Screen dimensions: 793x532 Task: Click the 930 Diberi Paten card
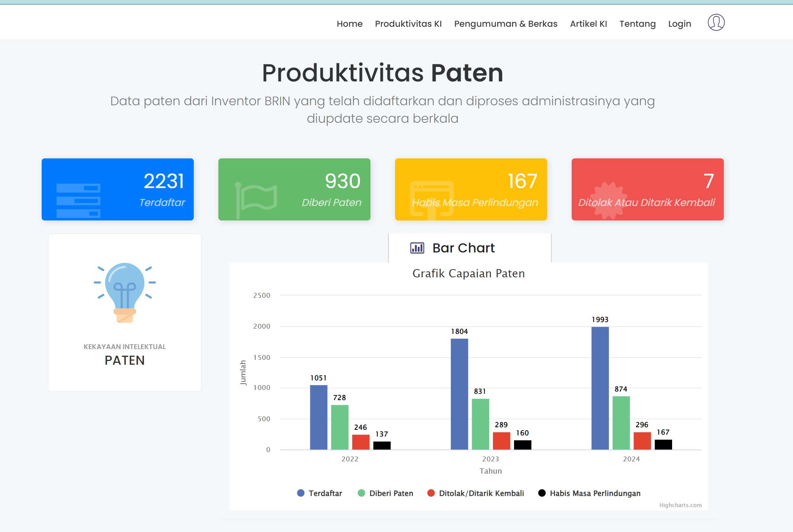294,189
